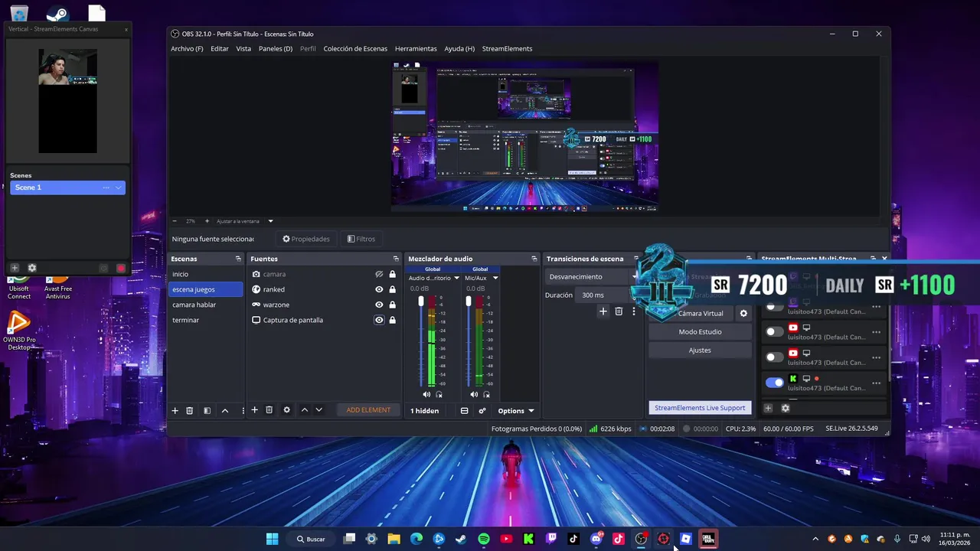Toggle monitoring headphone icon for desktop audio
The width and height of the screenshot is (980, 551).
[439, 394]
